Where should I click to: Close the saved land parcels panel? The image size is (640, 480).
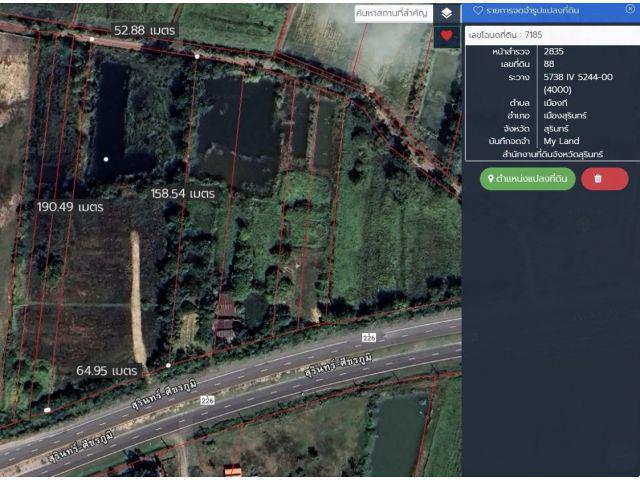coord(630,9)
